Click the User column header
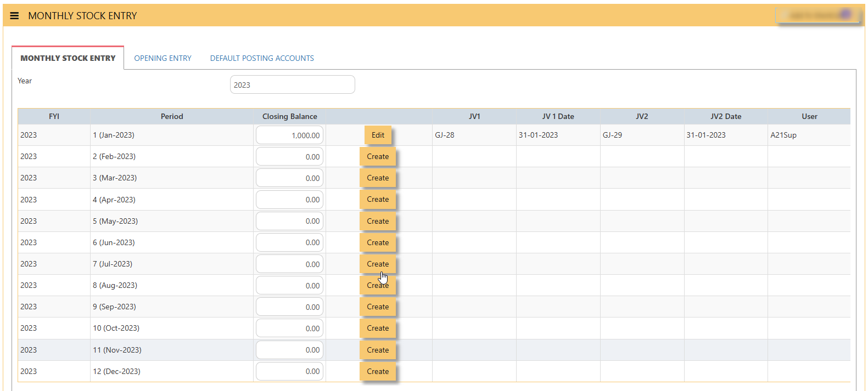This screenshot has height=391, width=868. pyautogui.click(x=809, y=116)
